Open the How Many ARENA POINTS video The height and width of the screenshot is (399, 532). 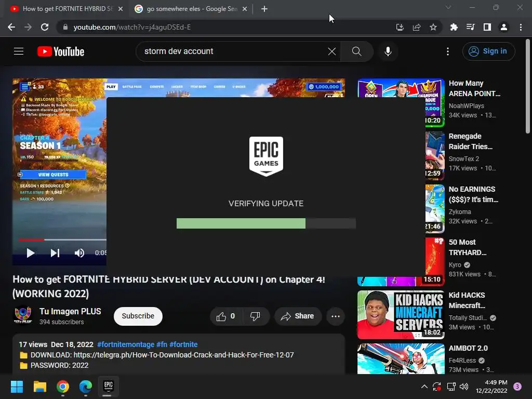[x=474, y=88]
